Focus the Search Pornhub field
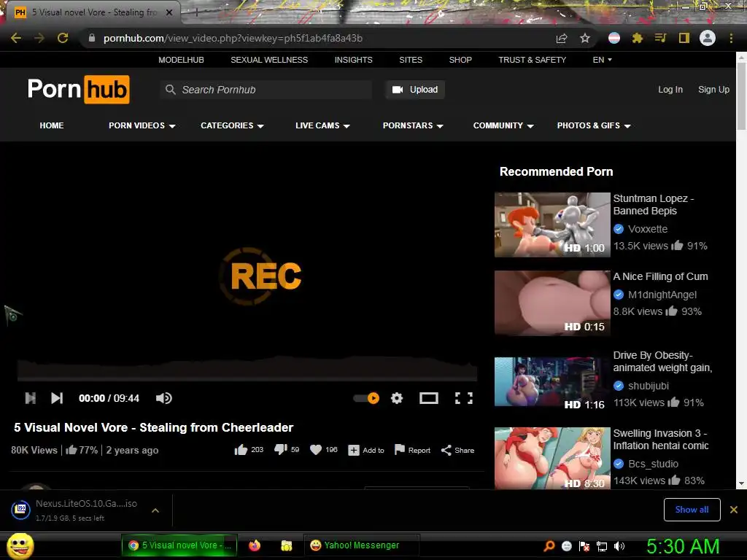This screenshot has width=747, height=560. pos(266,90)
